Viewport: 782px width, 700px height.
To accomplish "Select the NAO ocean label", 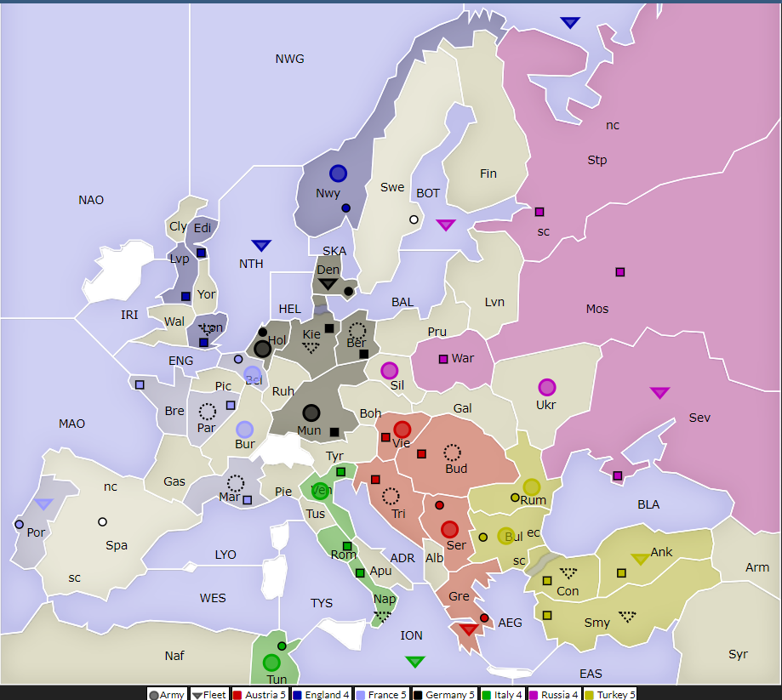I will click(x=91, y=200).
